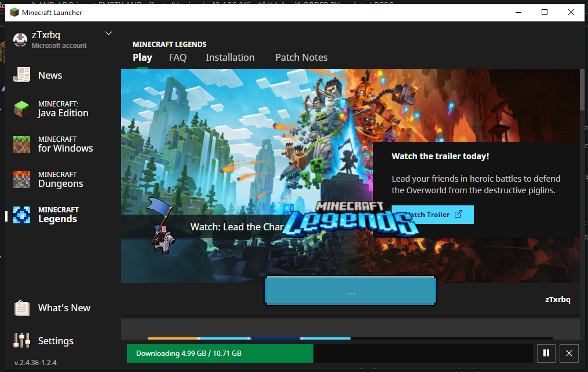588x372 pixels.
Task: Click the version text v.2.4.36-1.2.4
Action: (x=35, y=363)
